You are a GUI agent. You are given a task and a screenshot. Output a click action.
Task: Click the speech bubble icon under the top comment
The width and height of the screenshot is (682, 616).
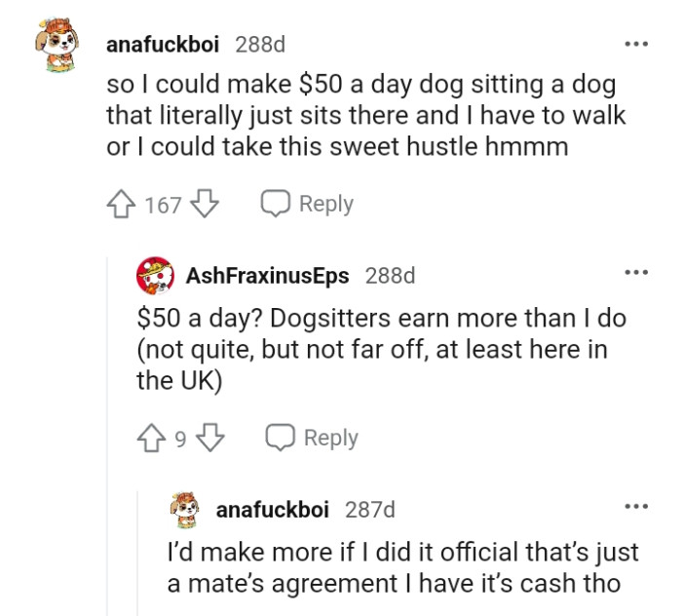click(275, 205)
